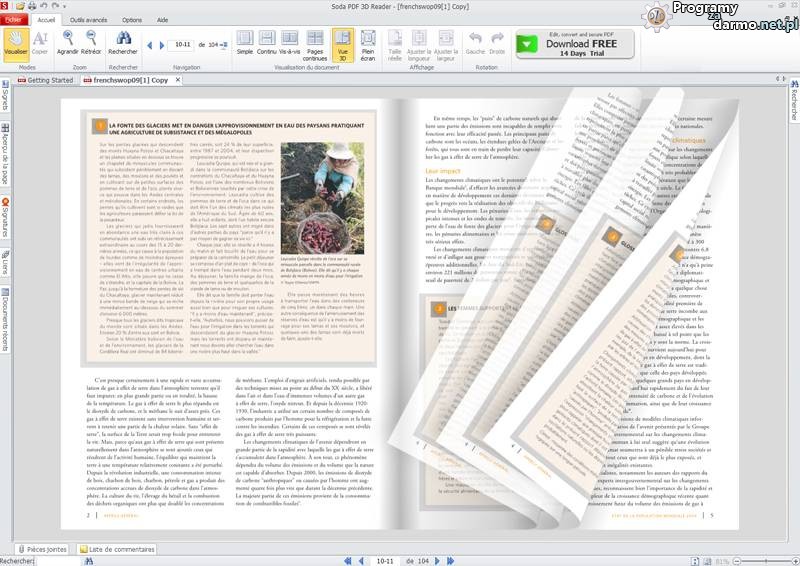Click the Soda PDF application logo
The image size is (800, 566).
click(5, 6)
